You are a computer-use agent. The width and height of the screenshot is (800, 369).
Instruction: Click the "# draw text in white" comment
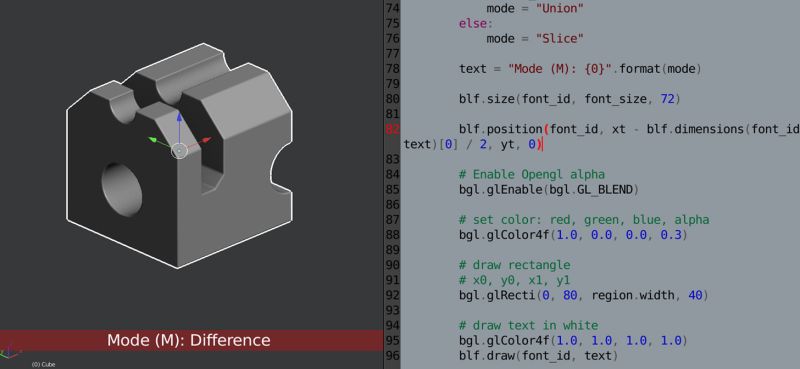tap(528, 326)
